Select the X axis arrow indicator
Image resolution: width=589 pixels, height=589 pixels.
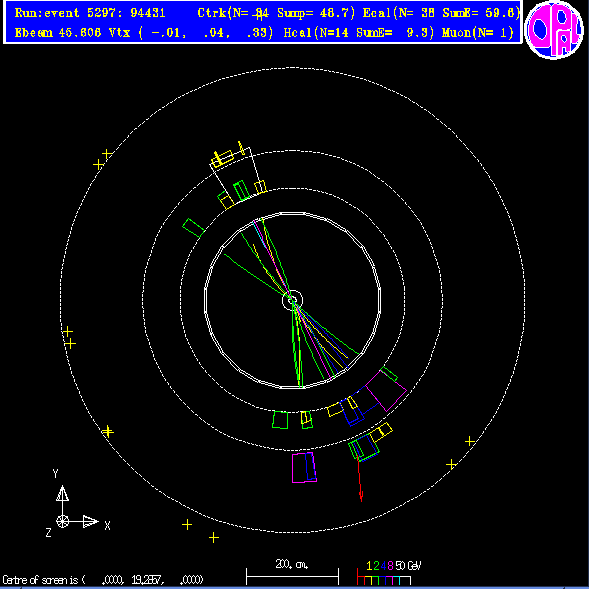click(x=90, y=521)
